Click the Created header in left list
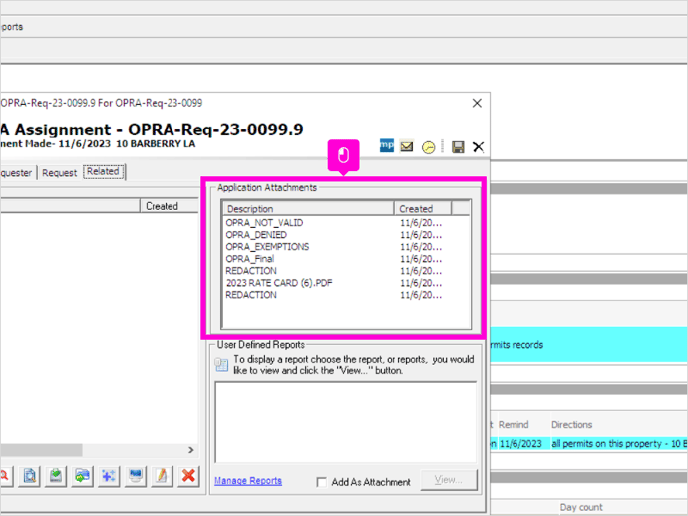Viewport: 688px width, 516px height. click(169, 206)
